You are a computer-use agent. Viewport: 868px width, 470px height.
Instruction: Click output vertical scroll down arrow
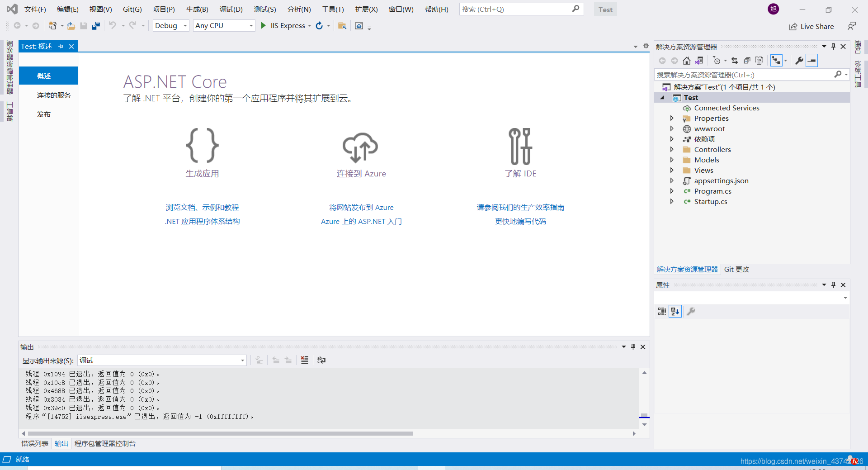644,425
